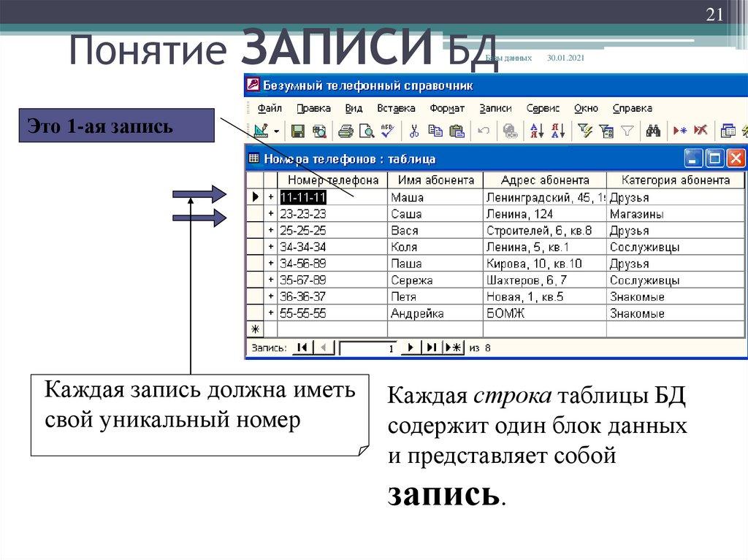This screenshot has width=748, height=560.
Task: Print the table with the printer icon
Action: point(345,131)
